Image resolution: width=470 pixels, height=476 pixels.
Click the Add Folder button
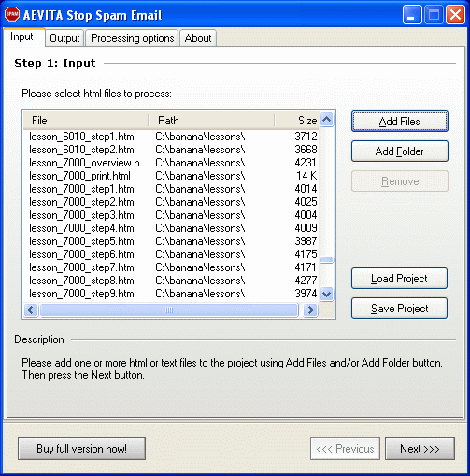pos(400,151)
